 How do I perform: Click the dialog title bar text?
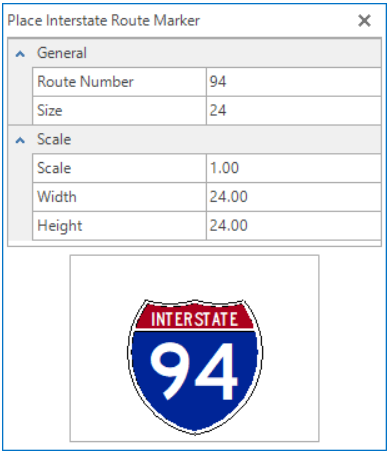pos(103,21)
